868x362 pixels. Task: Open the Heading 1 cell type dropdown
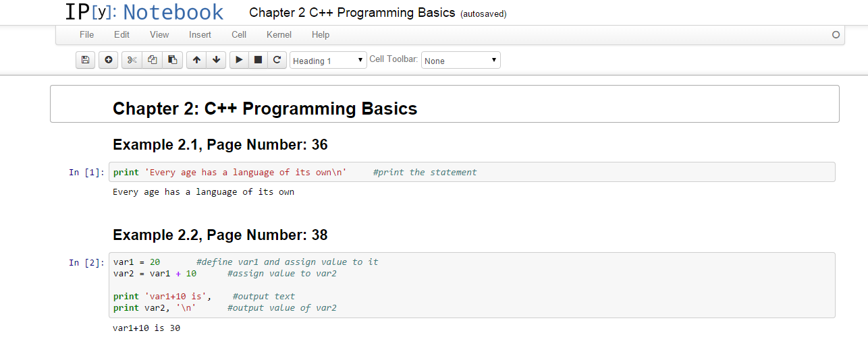click(x=328, y=61)
